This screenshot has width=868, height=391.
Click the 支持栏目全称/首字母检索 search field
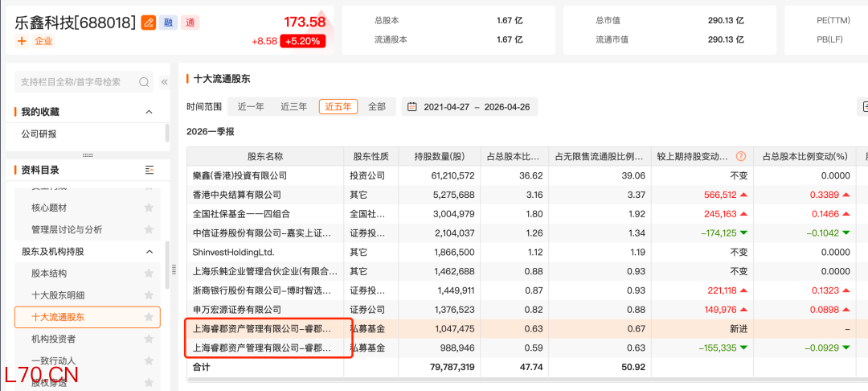76,82
